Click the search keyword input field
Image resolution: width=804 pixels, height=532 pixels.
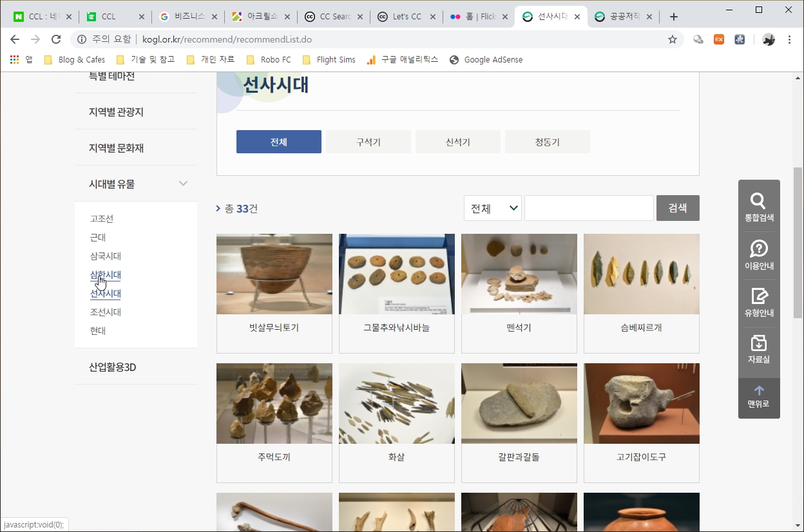coord(589,208)
